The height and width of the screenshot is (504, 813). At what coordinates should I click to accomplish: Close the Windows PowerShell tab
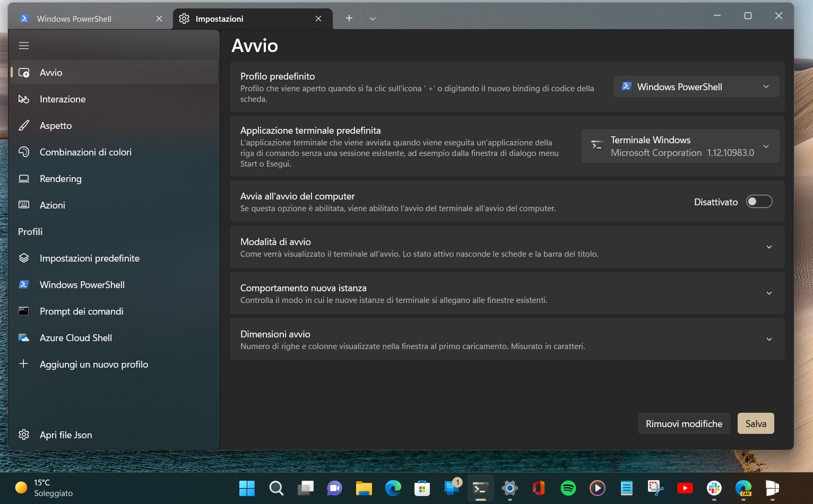159,19
